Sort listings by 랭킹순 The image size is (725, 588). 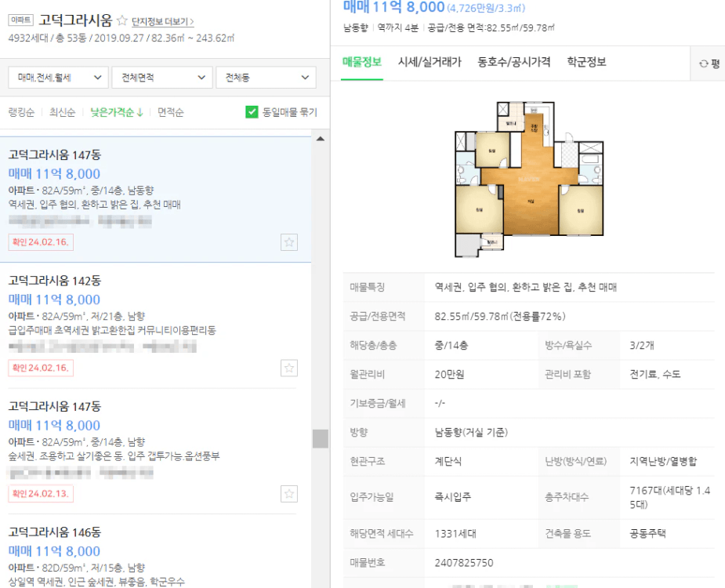coord(21,112)
